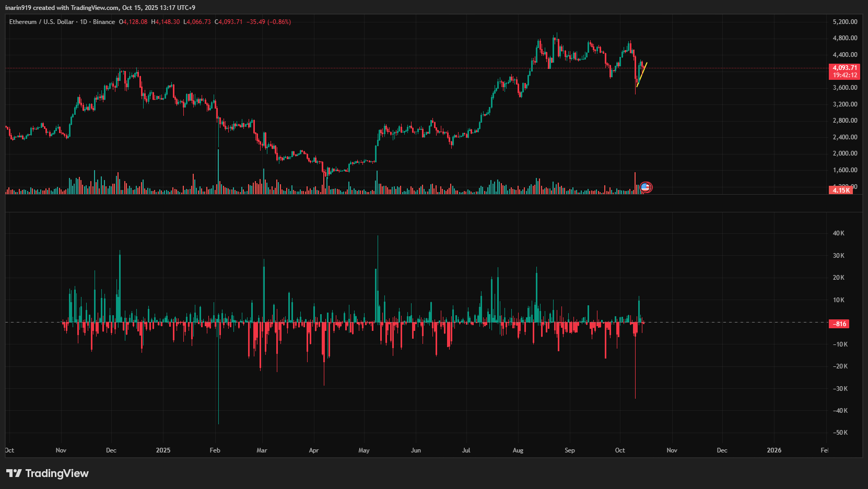Click the 2,000.00 price scale label
868x489 pixels.
point(844,153)
